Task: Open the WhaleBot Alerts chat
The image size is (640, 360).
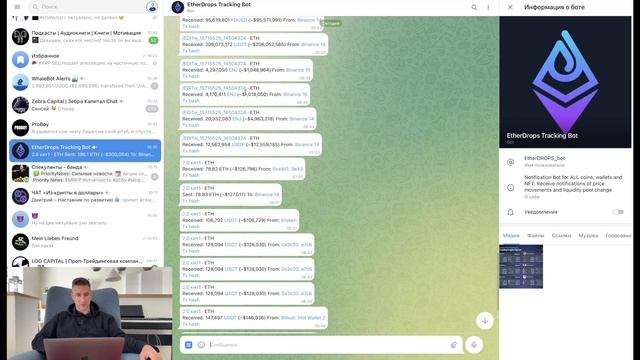Action: point(85,82)
